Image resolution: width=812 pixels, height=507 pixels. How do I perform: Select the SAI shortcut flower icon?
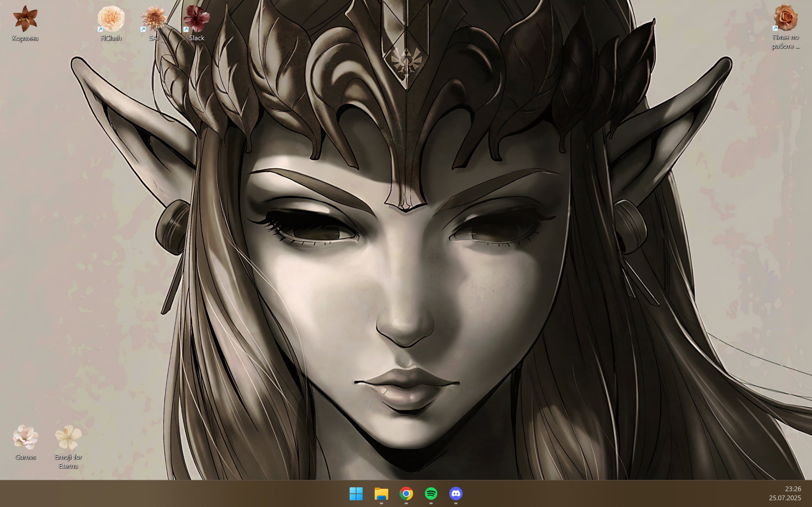(154, 19)
